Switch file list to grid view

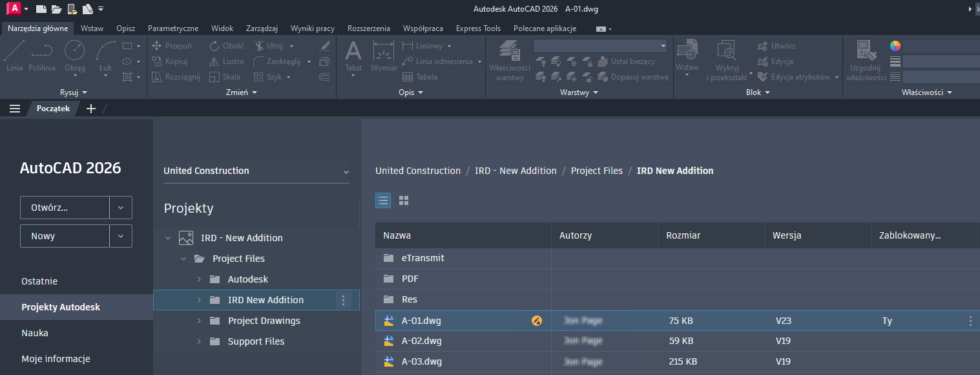[404, 200]
